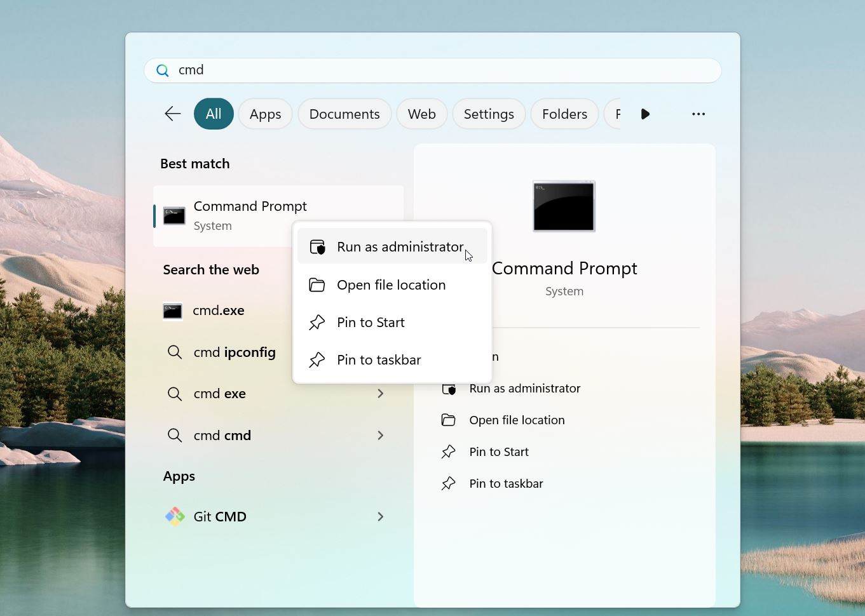The image size is (865, 616).
Task: Click pin icon beside context Pin to Start
Action: click(317, 322)
